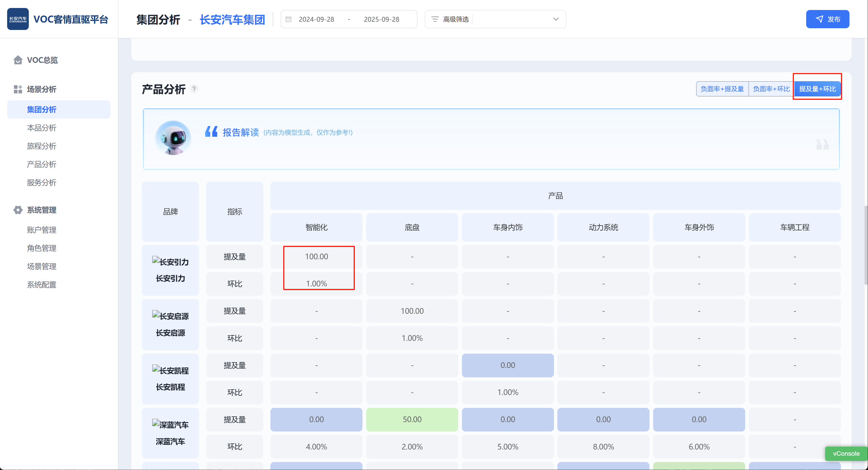The width and height of the screenshot is (868, 470).
Task: Click the 高级筛选 filter icon
Action: [x=435, y=20]
